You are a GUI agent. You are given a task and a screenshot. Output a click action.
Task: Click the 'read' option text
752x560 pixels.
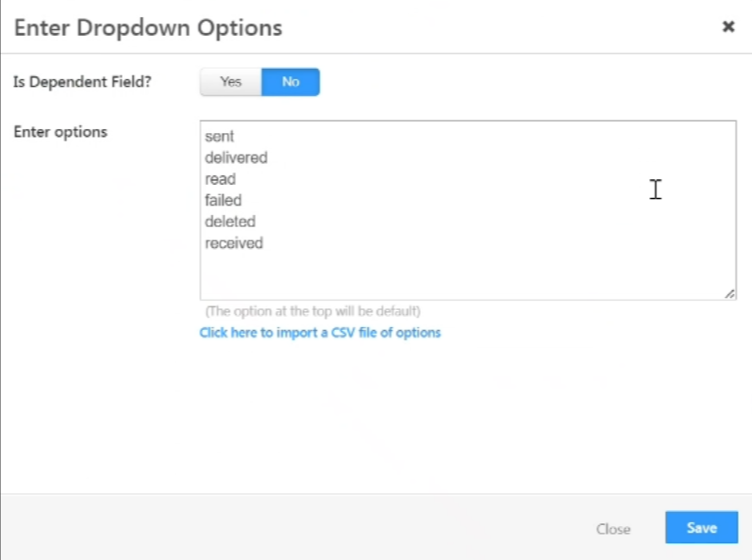220,179
